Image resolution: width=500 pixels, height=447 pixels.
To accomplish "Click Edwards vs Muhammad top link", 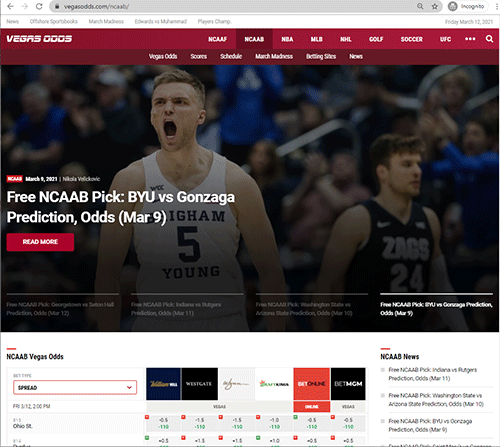I will point(161,21).
